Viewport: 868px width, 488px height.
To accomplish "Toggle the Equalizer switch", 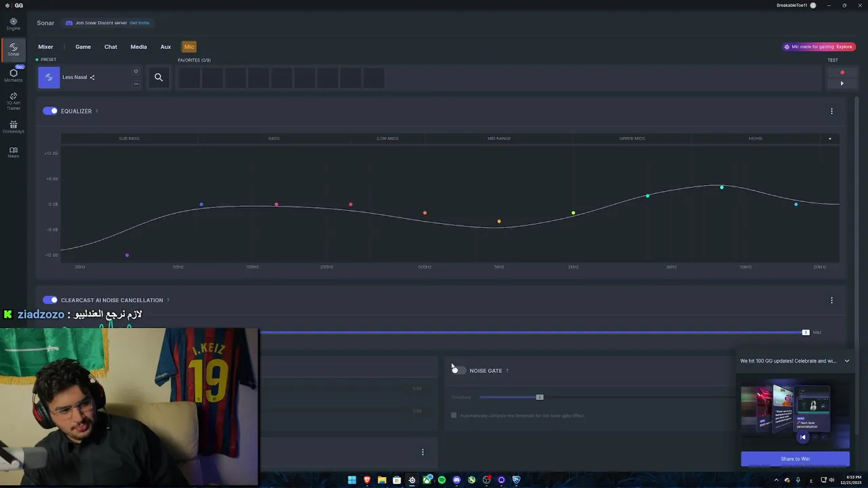I will pyautogui.click(x=50, y=111).
